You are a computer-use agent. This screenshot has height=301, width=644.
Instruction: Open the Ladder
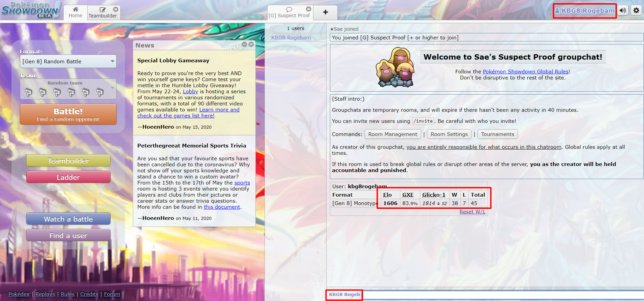pyautogui.click(x=68, y=177)
